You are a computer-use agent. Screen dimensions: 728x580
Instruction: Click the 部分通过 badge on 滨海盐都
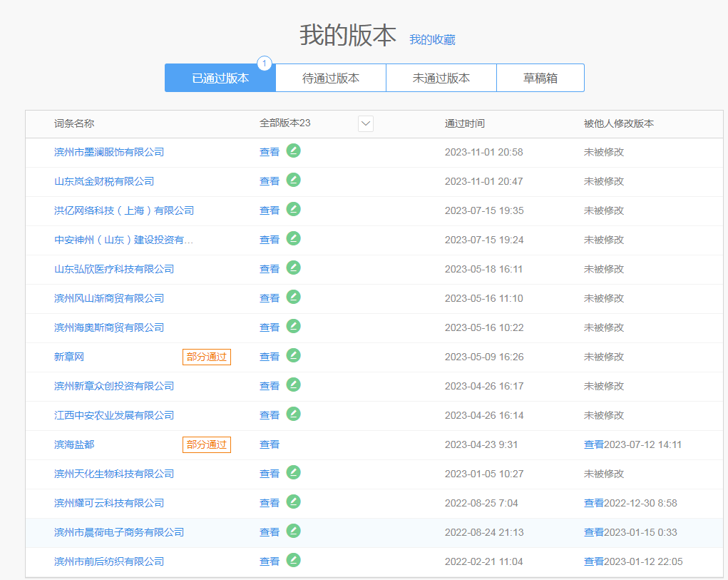207,445
